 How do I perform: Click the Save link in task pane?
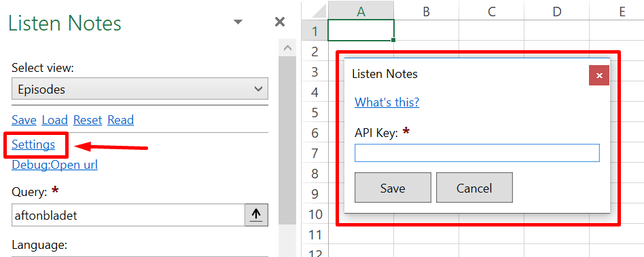click(x=24, y=120)
